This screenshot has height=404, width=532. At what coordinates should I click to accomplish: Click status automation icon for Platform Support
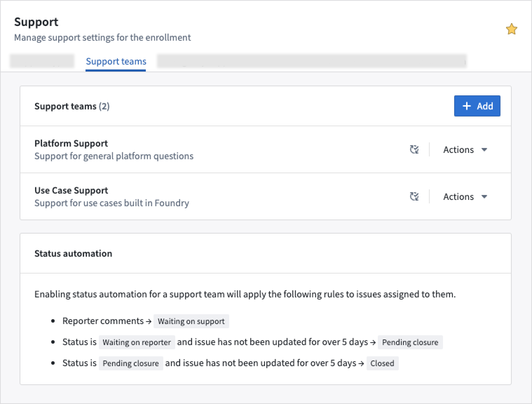click(414, 150)
